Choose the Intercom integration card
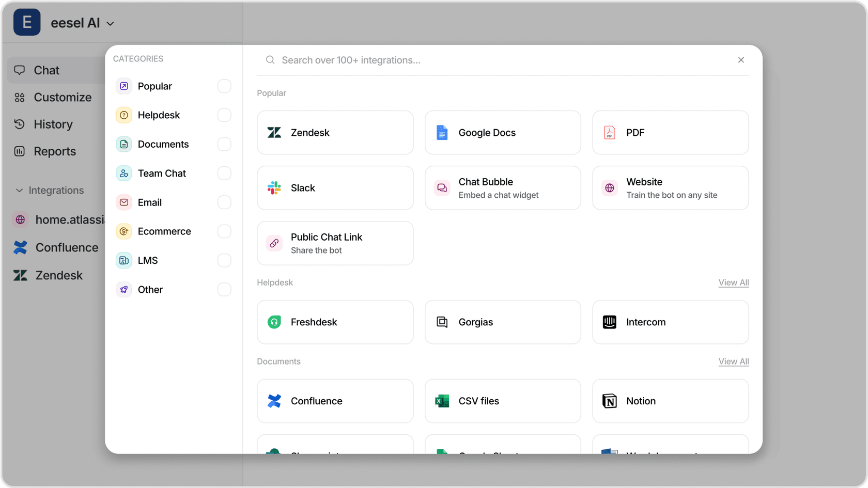The image size is (868, 488). [x=671, y=322]
